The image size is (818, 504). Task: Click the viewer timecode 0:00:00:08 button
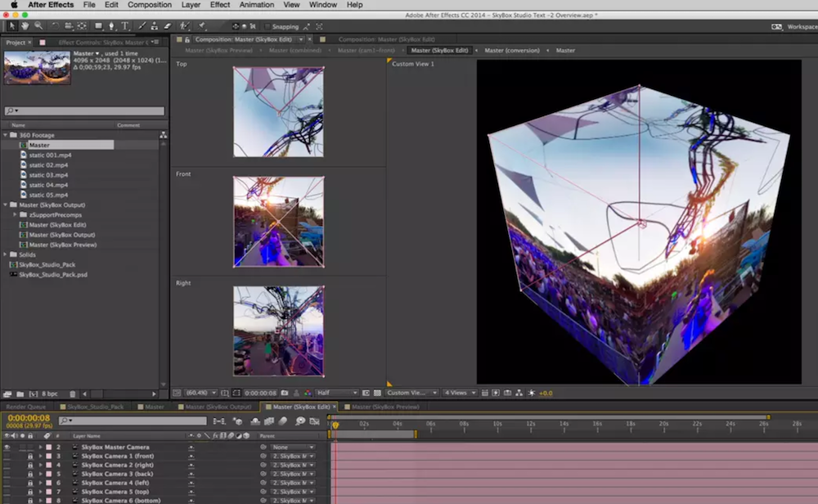(260, 393)
